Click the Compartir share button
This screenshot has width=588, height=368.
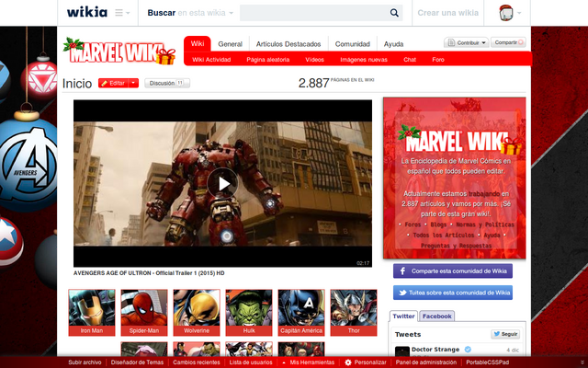(508, 42)
